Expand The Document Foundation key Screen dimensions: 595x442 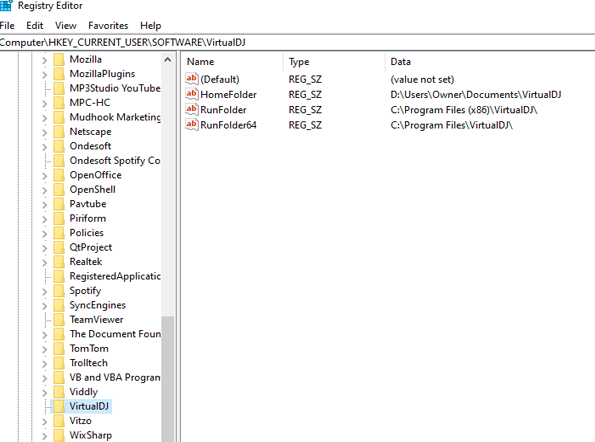(44, 335)
